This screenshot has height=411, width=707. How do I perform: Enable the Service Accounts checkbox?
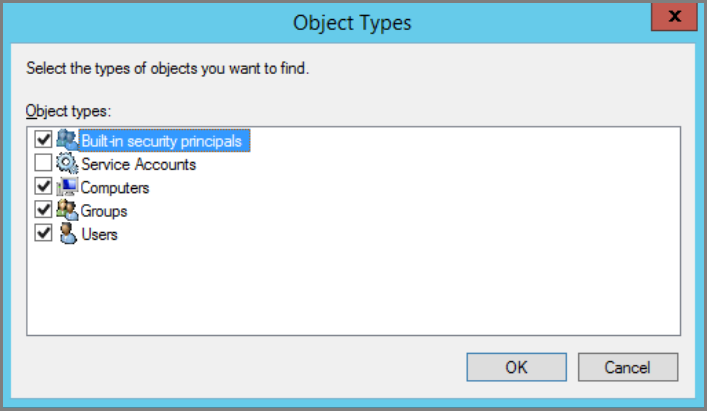coord(43,163)
